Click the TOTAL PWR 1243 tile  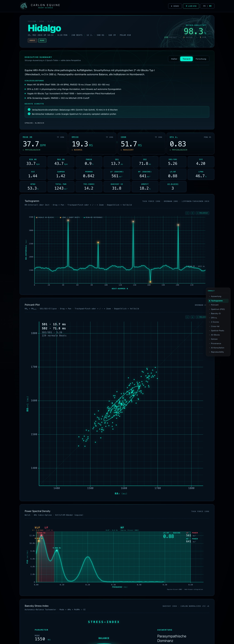click(61, 186)
